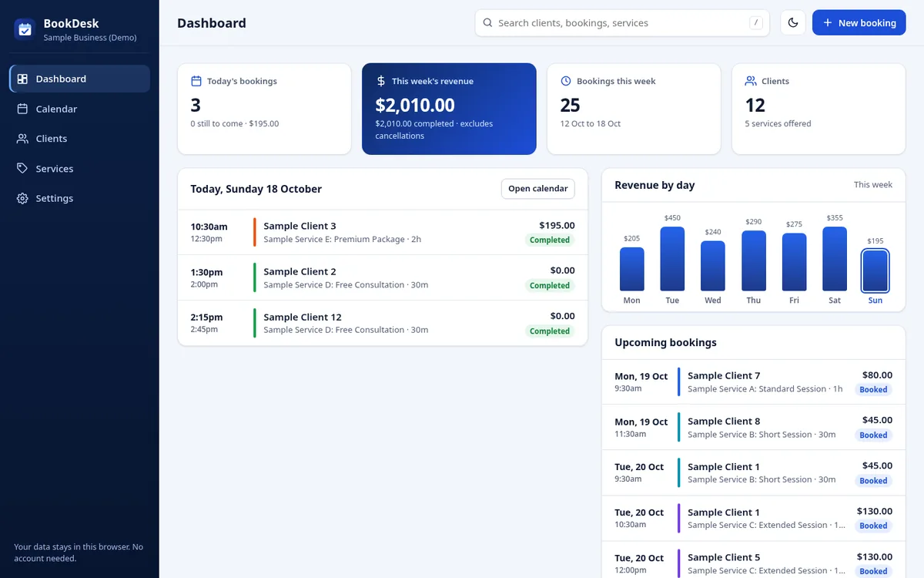
Task: Click the Open calendar button
Action: 538,189
